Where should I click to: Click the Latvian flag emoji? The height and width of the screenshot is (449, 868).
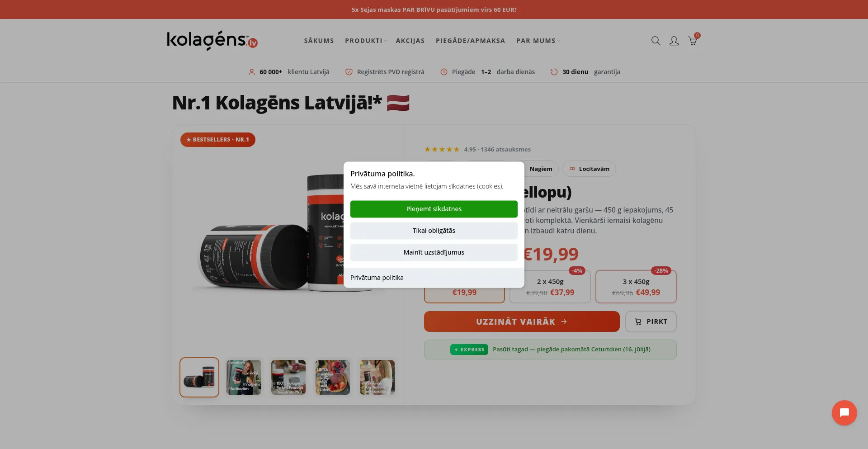398,103
